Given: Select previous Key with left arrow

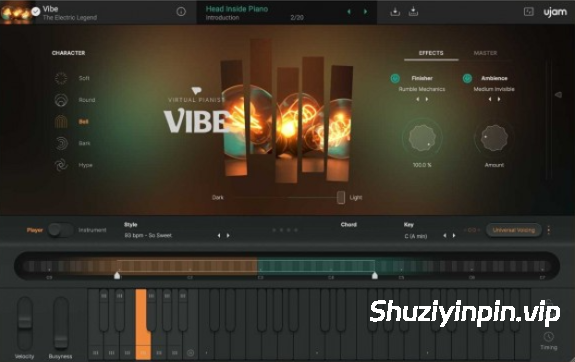Looking at the screenshot, I should point(445,235).
